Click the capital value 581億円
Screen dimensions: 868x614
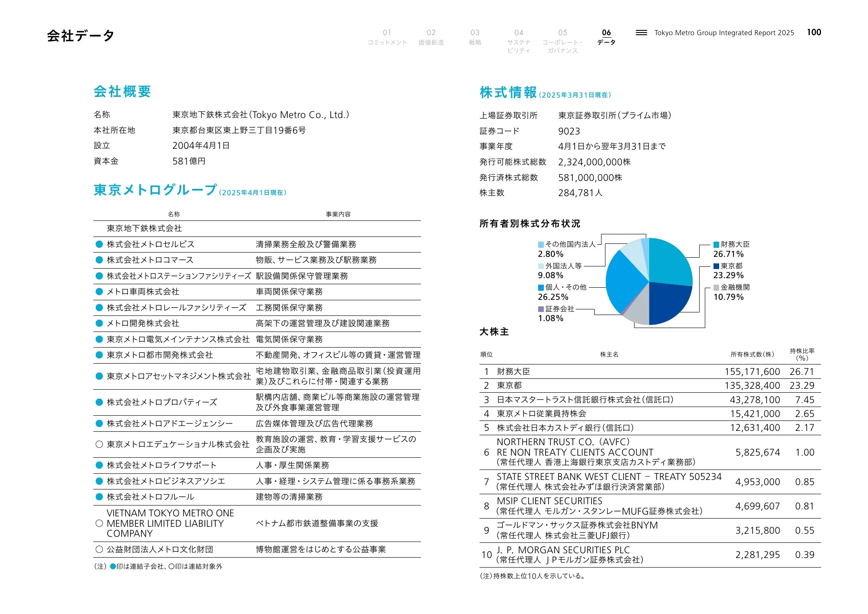[189, 161]
